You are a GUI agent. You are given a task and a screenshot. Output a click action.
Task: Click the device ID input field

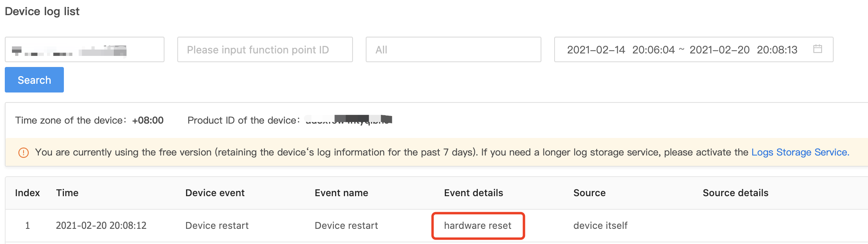(85, 49)
